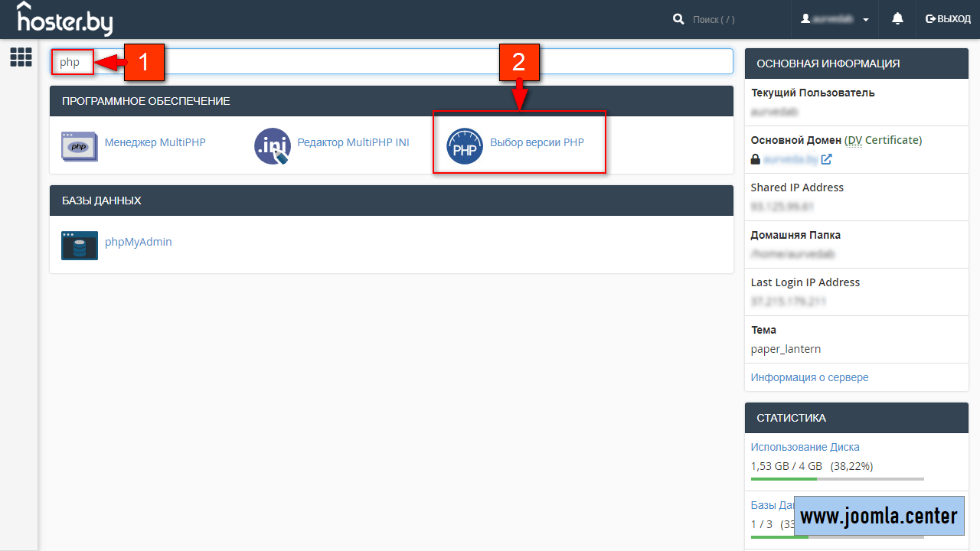This screenshot has height=551, width=980.
Task: Click the magnifier icon in the top bar
Action: 678,19
